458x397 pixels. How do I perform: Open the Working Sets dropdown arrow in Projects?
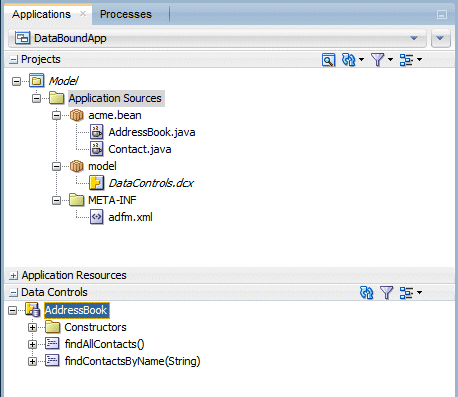(419, 60)
